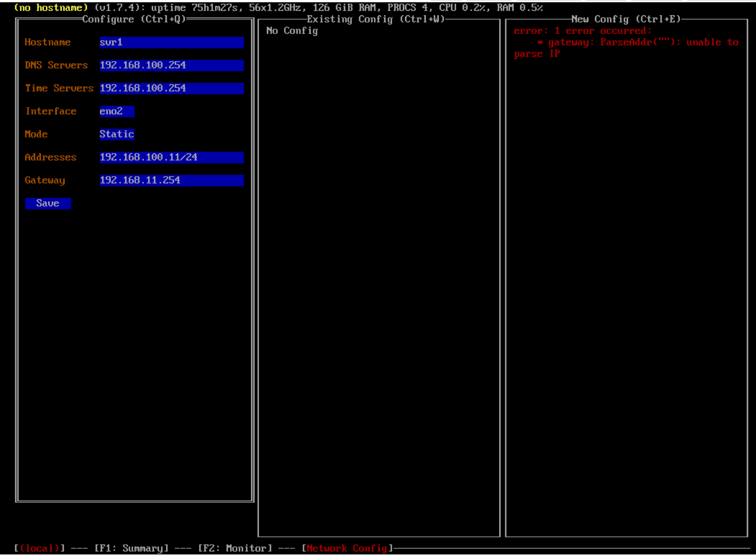Screen dimensions: 756x555
Task: Click the Gateway field 192.168.11.254
Action: (172, 181)
